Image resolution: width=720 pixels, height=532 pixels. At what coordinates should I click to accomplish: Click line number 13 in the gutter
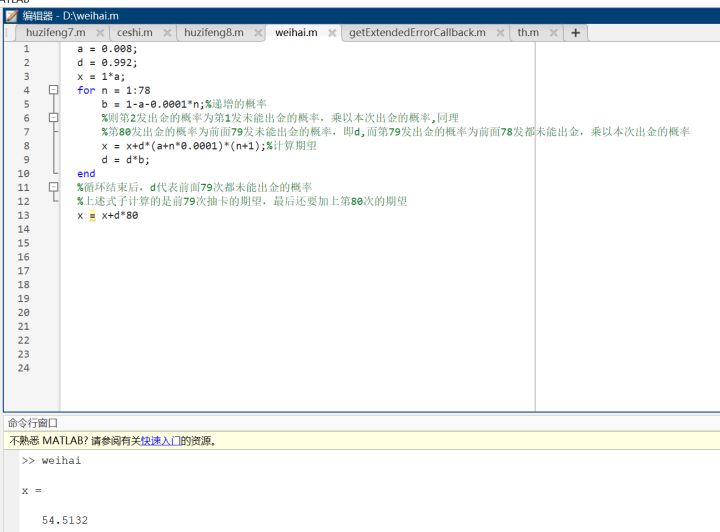(23, 215)
